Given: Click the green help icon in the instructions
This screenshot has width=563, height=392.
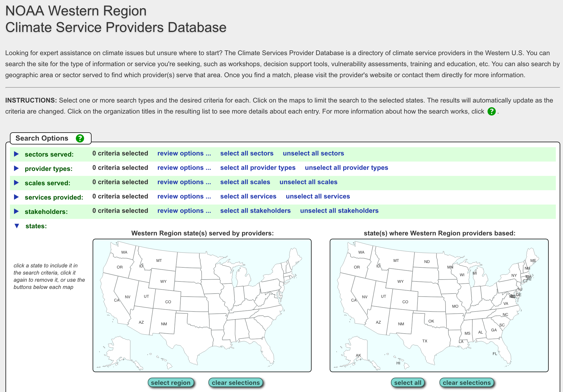Looking at the screenshot, I should pyautogui.click(x=492, y=111).
